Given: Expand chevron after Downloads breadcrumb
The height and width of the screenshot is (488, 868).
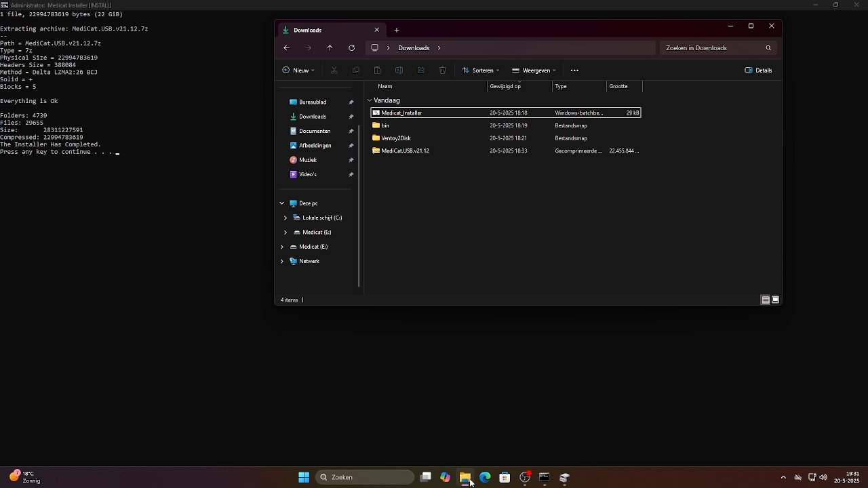Looking at the screenshot, I should pos(439,48).
